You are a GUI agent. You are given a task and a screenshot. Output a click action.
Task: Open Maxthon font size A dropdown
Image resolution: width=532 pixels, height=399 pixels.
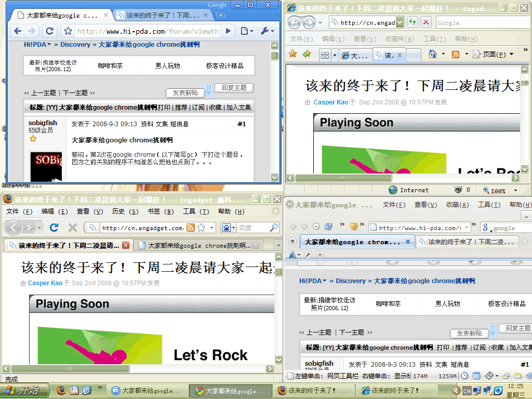(x=294, y=255)
